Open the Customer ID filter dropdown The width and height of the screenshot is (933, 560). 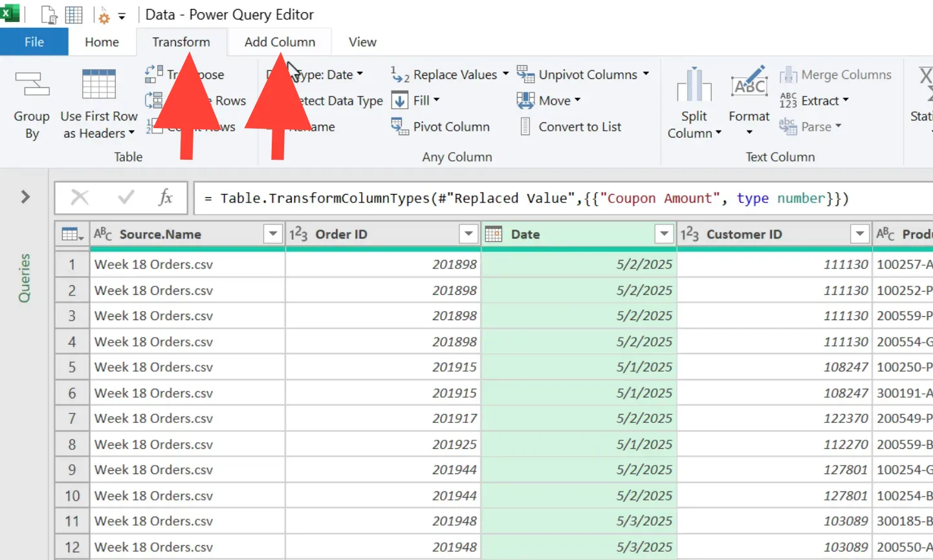pyautogui.click(x=859, y=234)
